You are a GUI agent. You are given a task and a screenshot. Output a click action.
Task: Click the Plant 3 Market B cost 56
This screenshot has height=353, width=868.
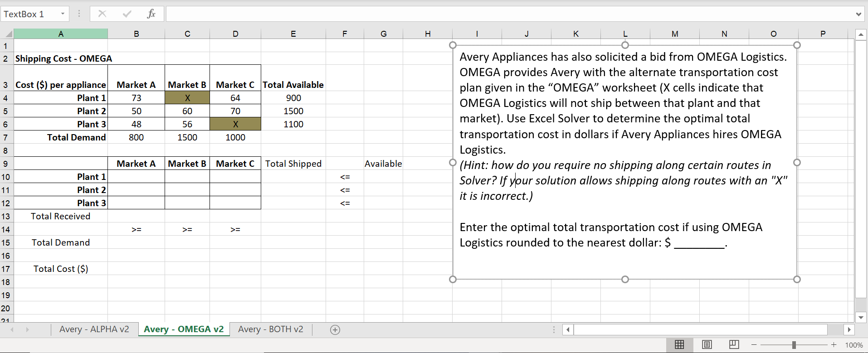[187, 124]
